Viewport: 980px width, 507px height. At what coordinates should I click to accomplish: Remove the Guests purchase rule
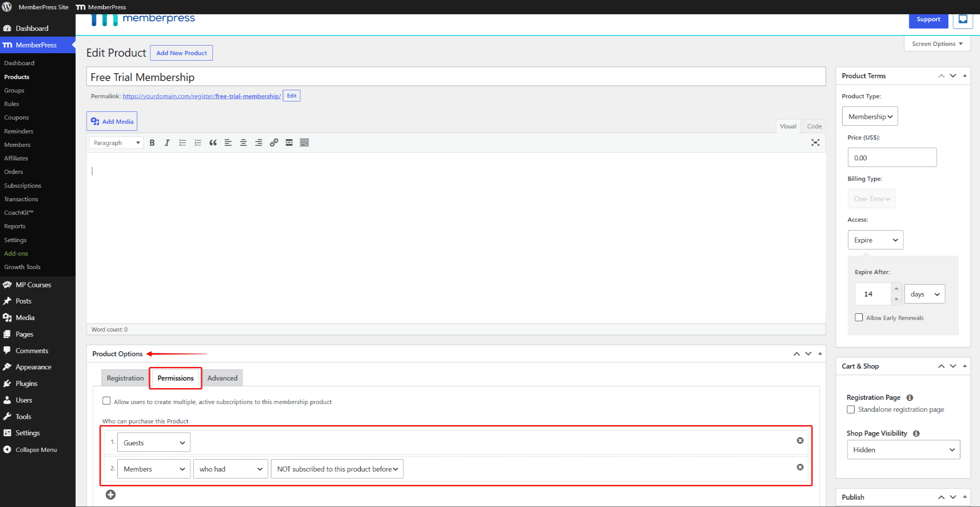coord(800,440)
